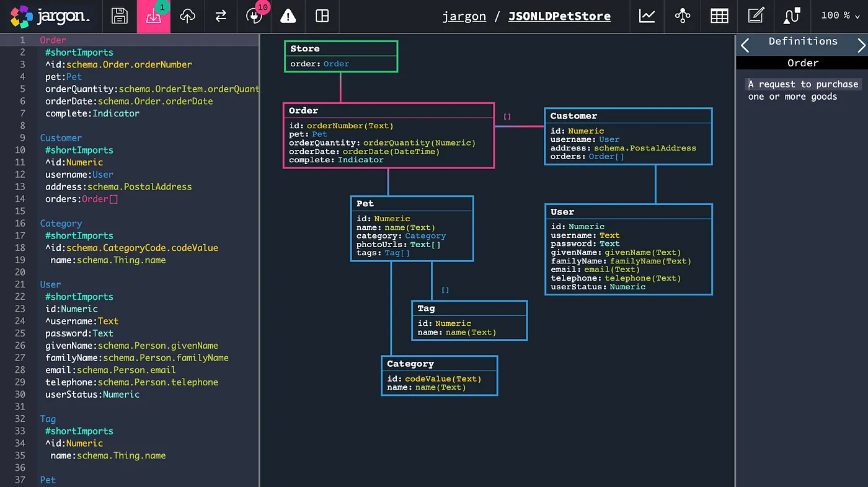The width and height of the screenshot is (868, 487).
Task: Open the jargon breadcrumb link
Action: (x=464, y=16)
